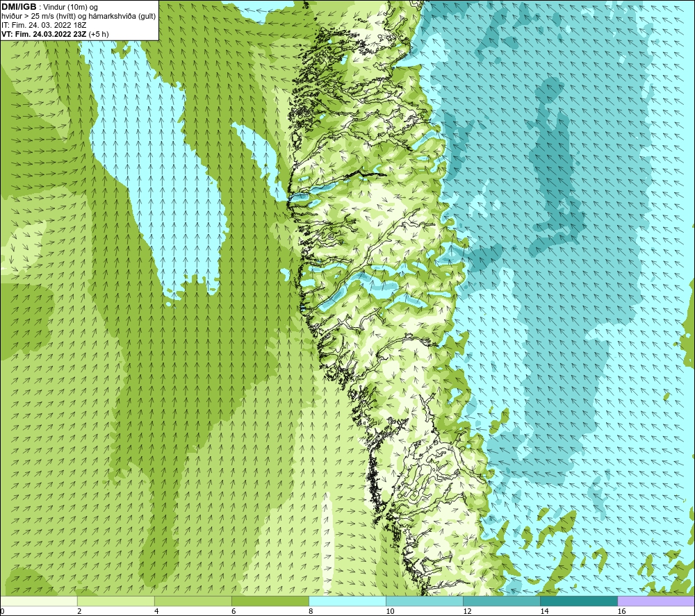Click the 'hviður > 25 m/s (hvítt)' line
The height and width of the screenshot is (616, 695).
tap(79, 17)
